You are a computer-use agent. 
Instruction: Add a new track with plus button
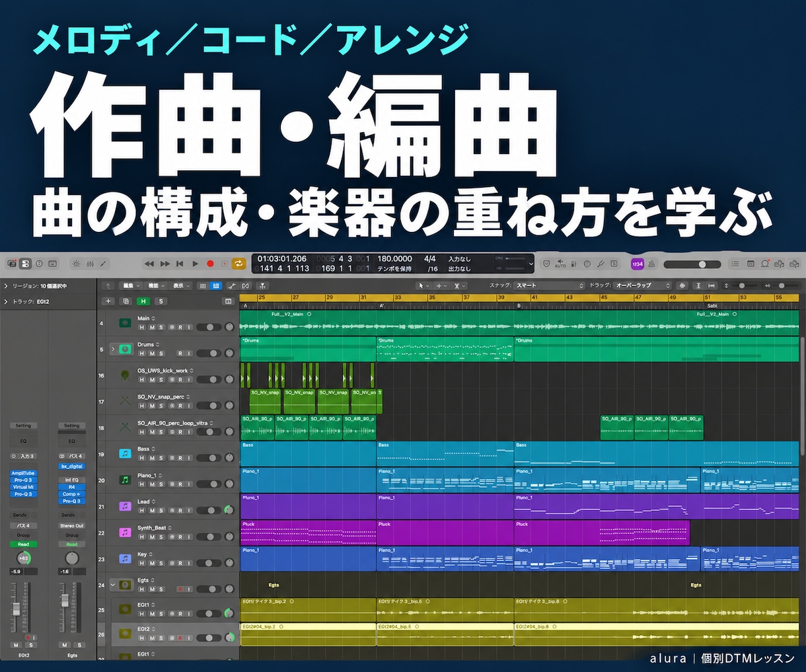pos(109,301)
